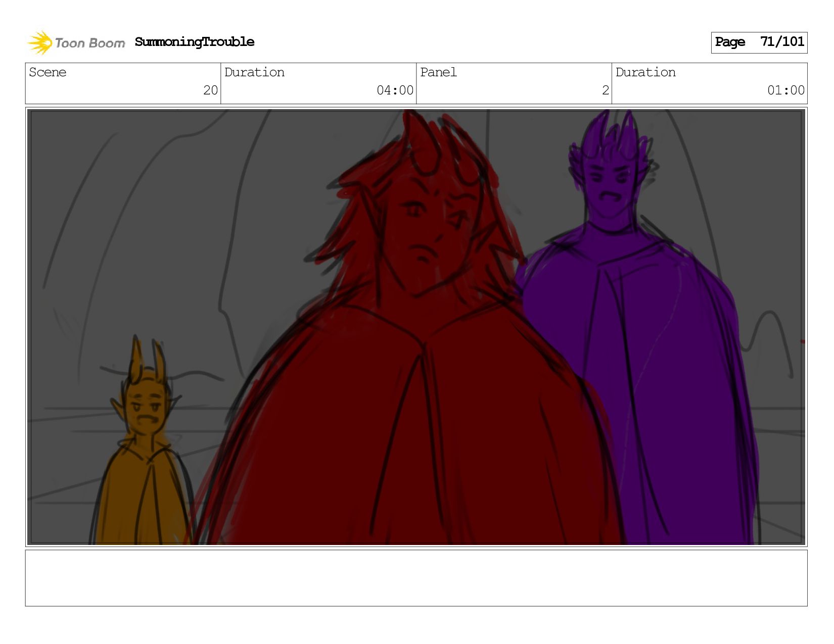This screenshot has height=644, width=834.
Task: Click the empty notes box below the panel
Action: 416,578
